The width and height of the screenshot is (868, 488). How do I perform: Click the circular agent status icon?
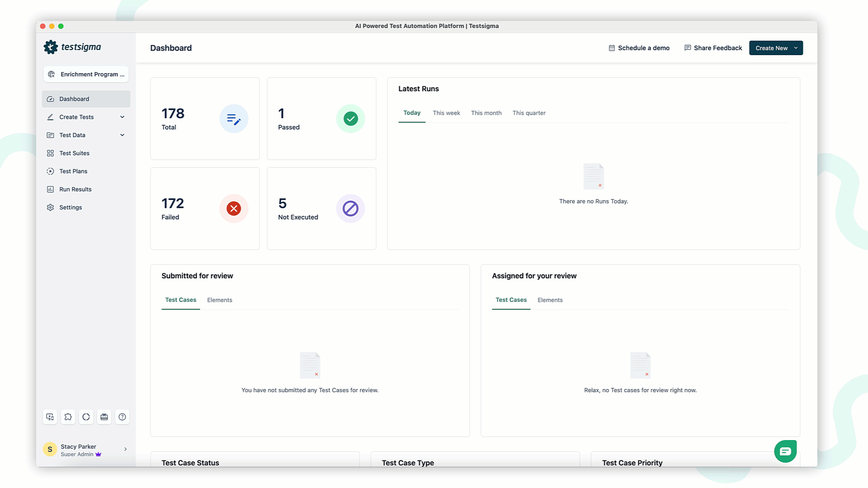click(x=86, y=417)
